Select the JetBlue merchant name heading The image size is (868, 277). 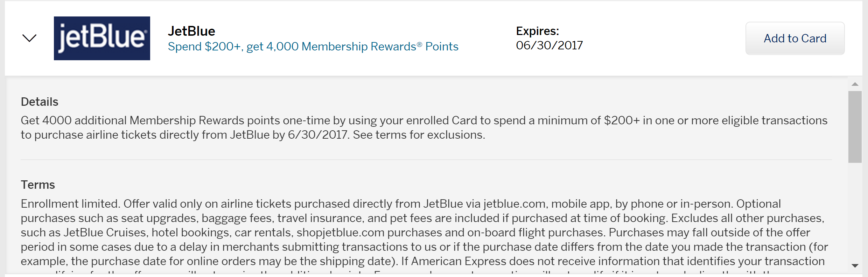(191, 31)
